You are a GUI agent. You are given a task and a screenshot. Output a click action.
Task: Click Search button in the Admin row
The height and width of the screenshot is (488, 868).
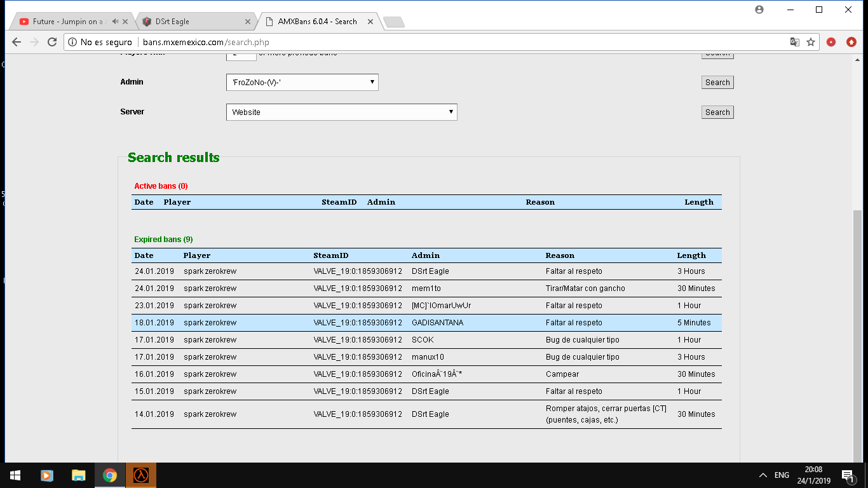pyautogui.click(x=717, y=82)
